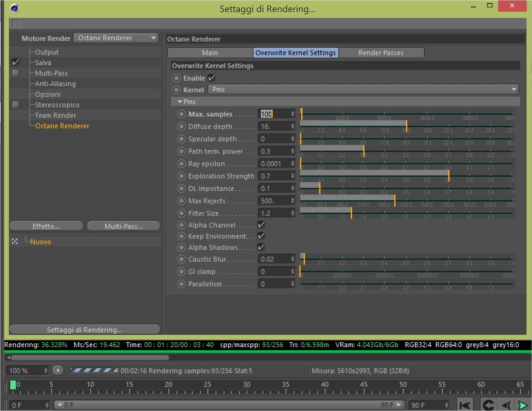The width and height of the screenshot is (532, 411).
Task: Click the bottom Settaggi di Rendering... button
Action: (x=85, y=329)
